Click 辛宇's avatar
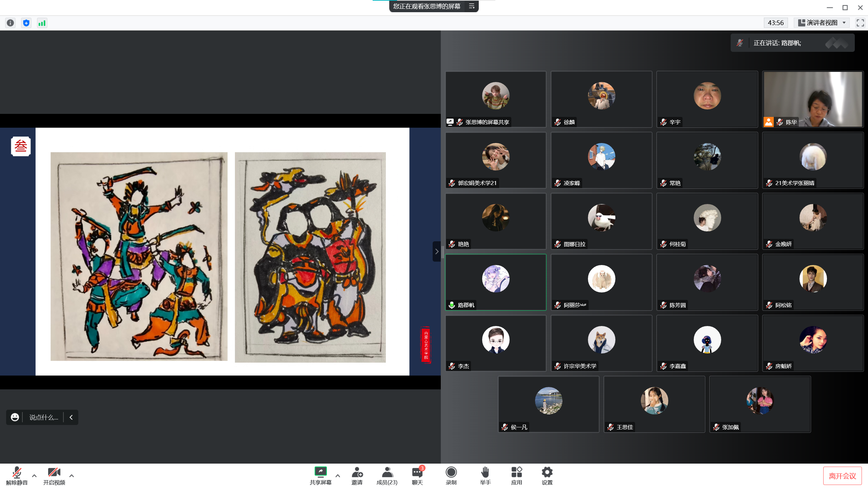Viewport: 868px width, 488px height. tap(707, 96)
